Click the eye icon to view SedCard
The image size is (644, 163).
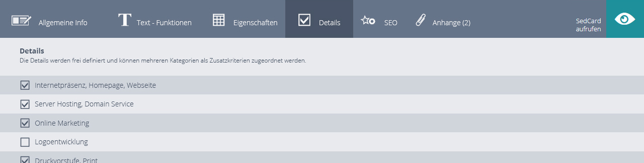point(625,19)
